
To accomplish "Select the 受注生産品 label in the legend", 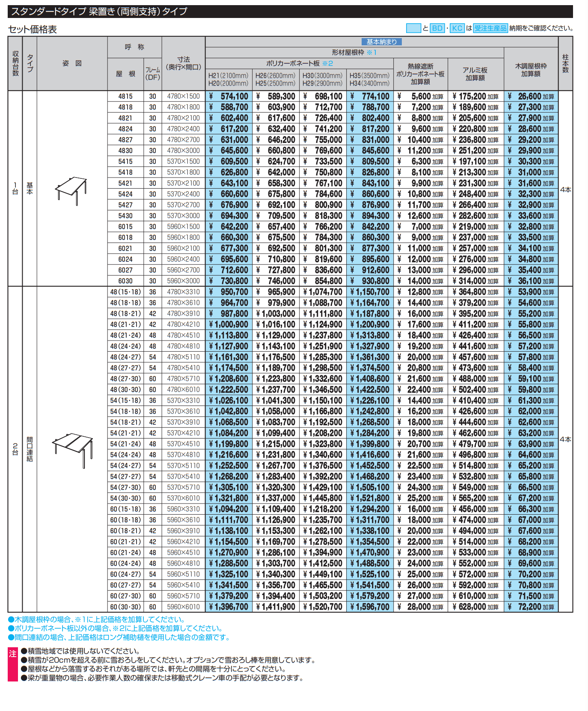I will tap(490, 28).
